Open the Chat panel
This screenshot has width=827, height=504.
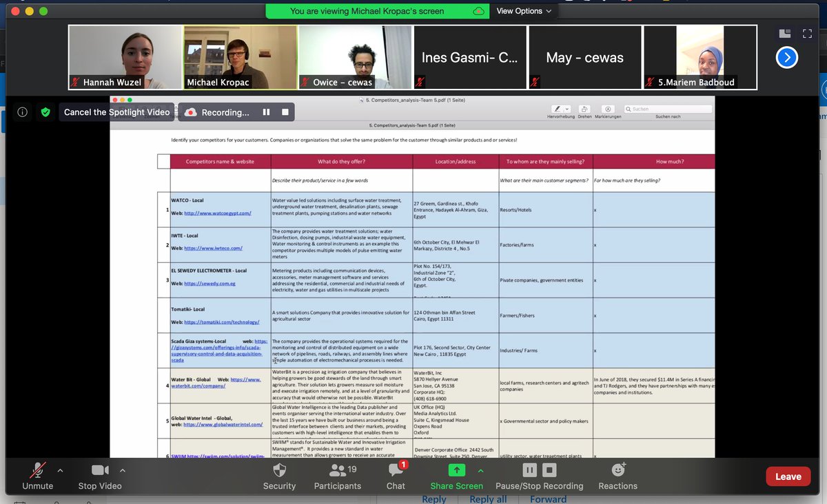(396, 476)
